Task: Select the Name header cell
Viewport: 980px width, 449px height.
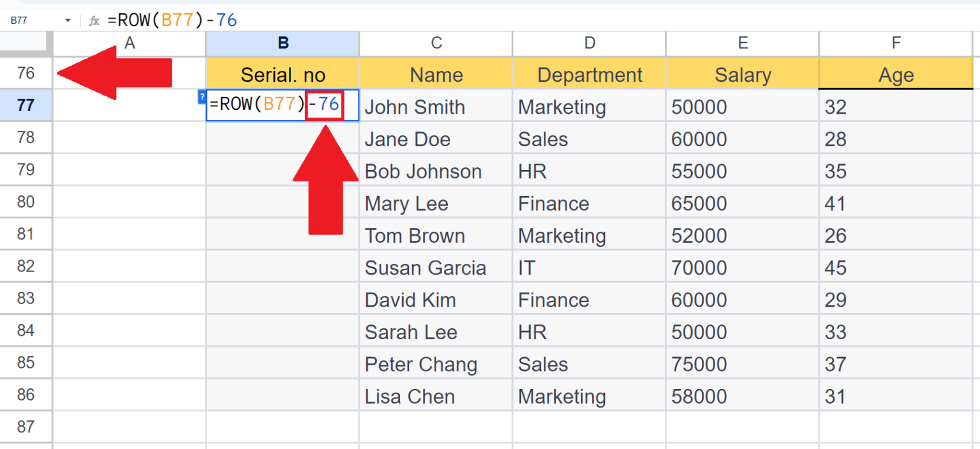Action: pyautogui.click(x=436, y=73)
